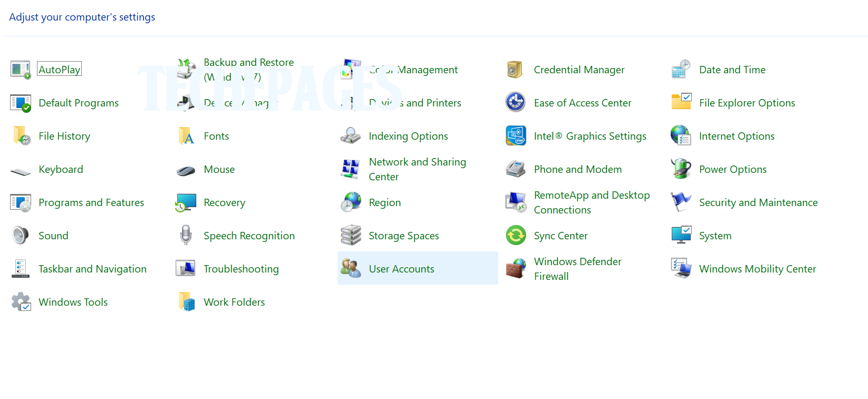Open the Sync Center green icon
The width and height of the screenshot is (868, 399).
tap(516, 236)
